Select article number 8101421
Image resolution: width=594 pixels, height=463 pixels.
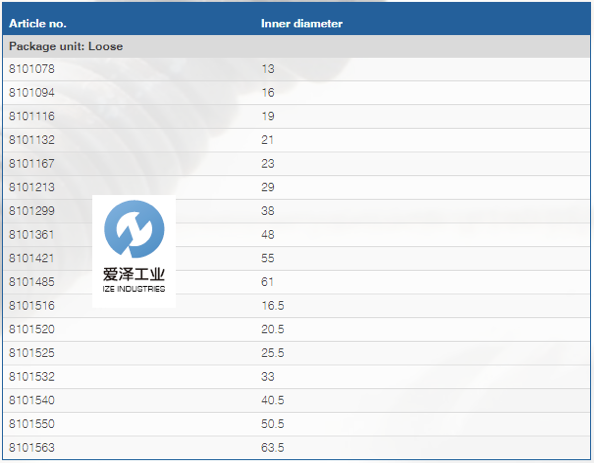pyautogui.click(x=32, y=258)
